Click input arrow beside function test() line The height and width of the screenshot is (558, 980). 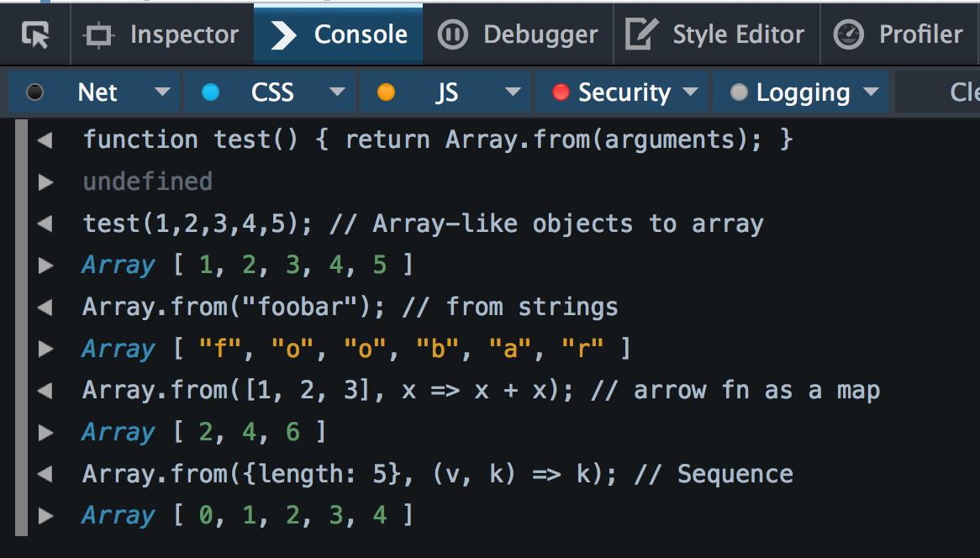coord(45,140)
